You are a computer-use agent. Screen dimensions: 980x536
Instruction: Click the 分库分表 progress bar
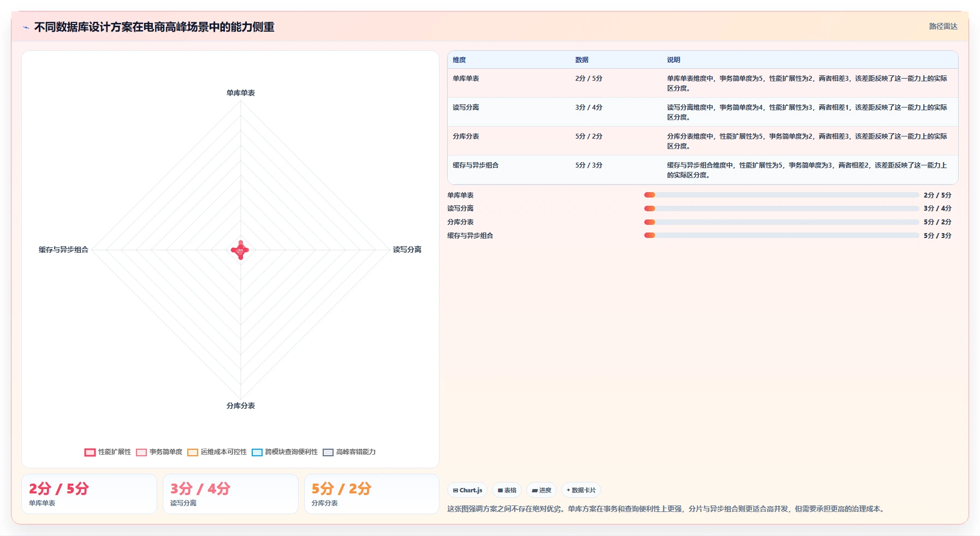pos(781,222)
